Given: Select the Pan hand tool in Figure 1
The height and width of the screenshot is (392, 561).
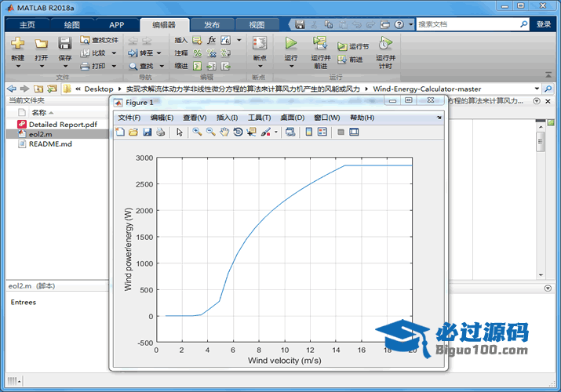Looking at the screenshot, I should [224, 132].
